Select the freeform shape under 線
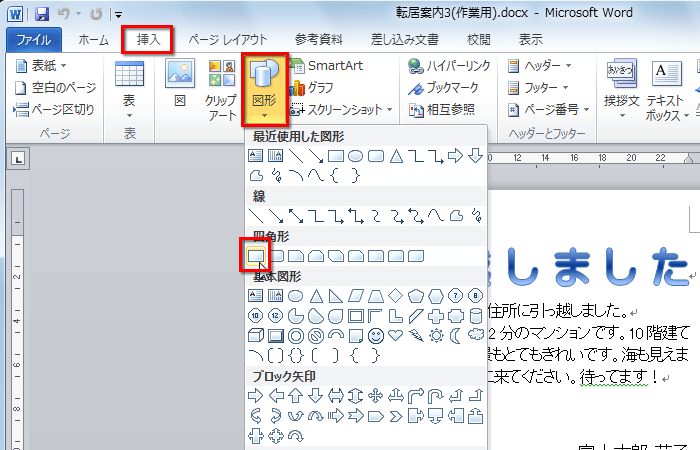700x450 pixels. coord(456,216)
